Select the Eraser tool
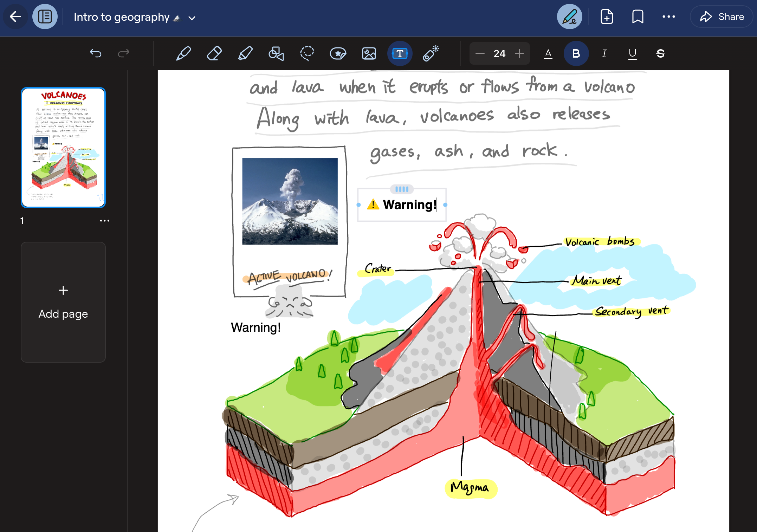The width and height of the screenshot is (757, 532). [x=214, y=53]
